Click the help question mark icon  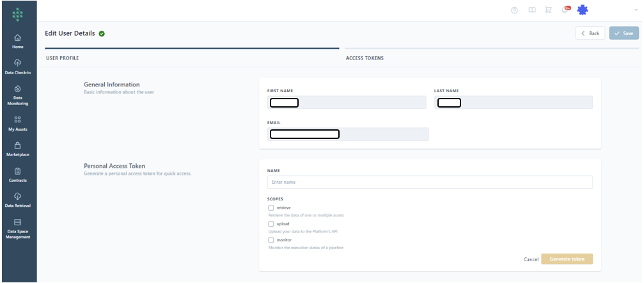(x=514, y=10)
